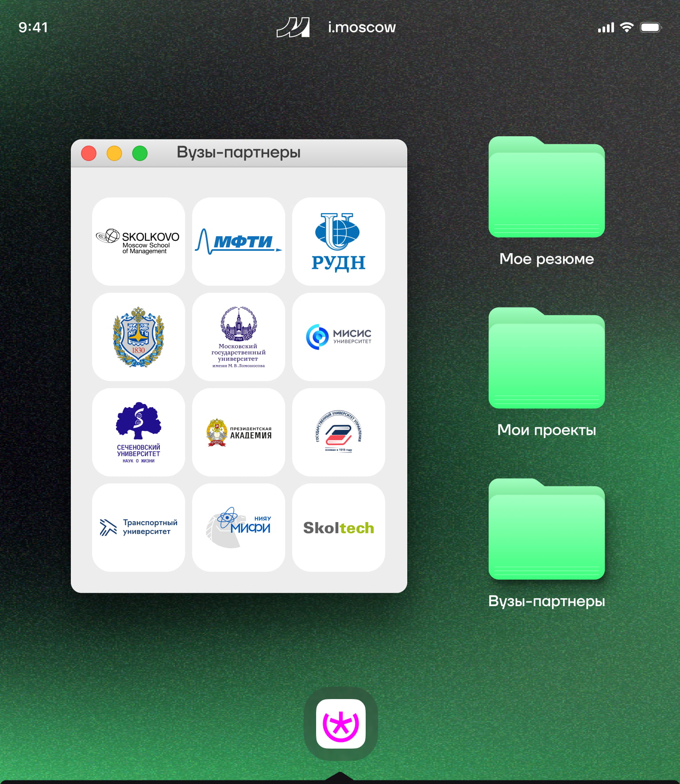Open the Мое резюме folder
The height and width of the screenshot is (784, 680).
(x=546, y=188)
